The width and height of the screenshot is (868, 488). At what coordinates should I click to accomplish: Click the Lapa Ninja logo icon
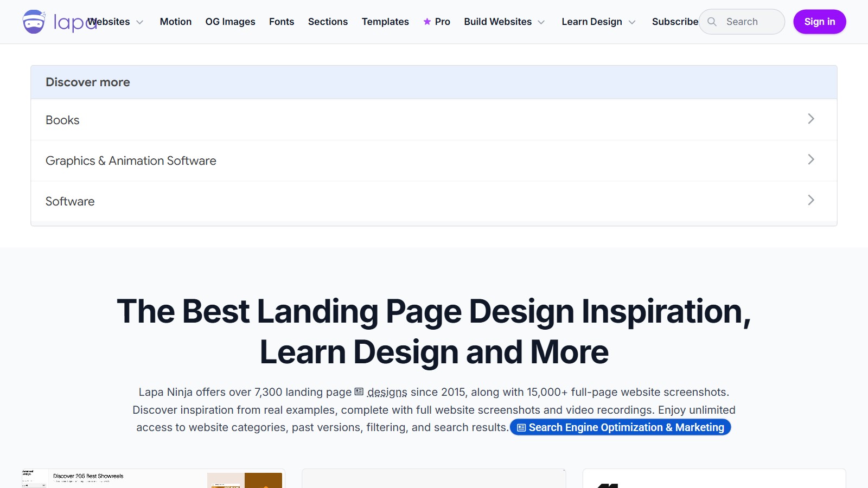(34, 22)
